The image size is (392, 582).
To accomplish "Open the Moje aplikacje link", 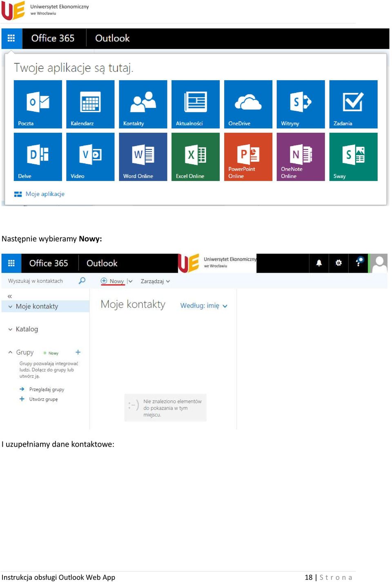I will coord(40,194).
